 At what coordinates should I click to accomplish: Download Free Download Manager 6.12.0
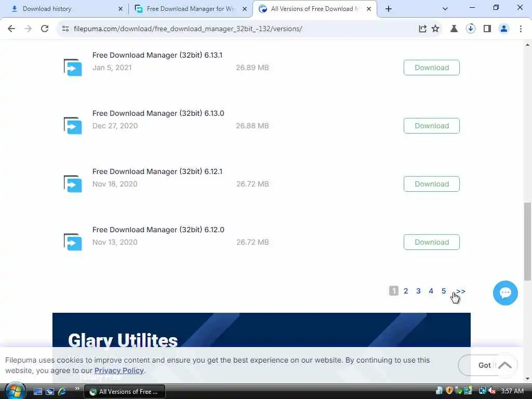pos(432,242)
